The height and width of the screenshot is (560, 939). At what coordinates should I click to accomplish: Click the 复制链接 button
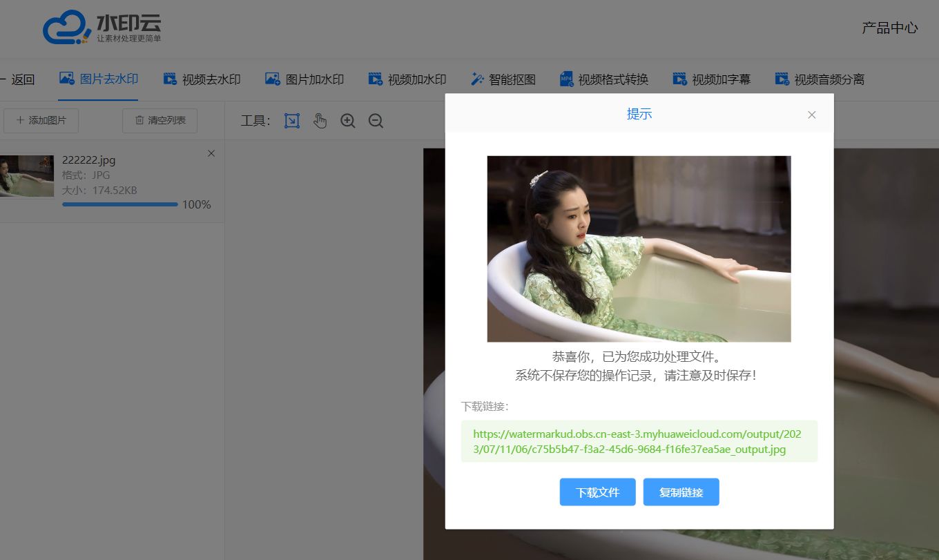681,492
